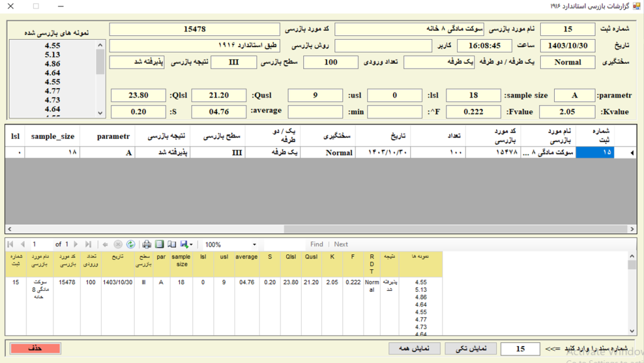Open Page Setup icon in report toolbar
The height and width of the screenshot is (363, 644).
point(171,244)
